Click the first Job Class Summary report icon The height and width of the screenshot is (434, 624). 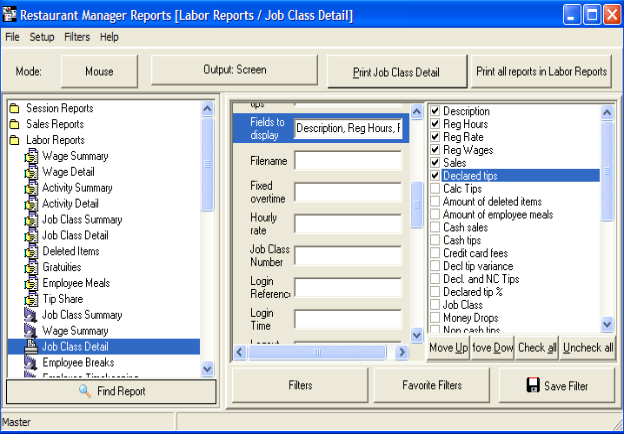coord(31,220)
